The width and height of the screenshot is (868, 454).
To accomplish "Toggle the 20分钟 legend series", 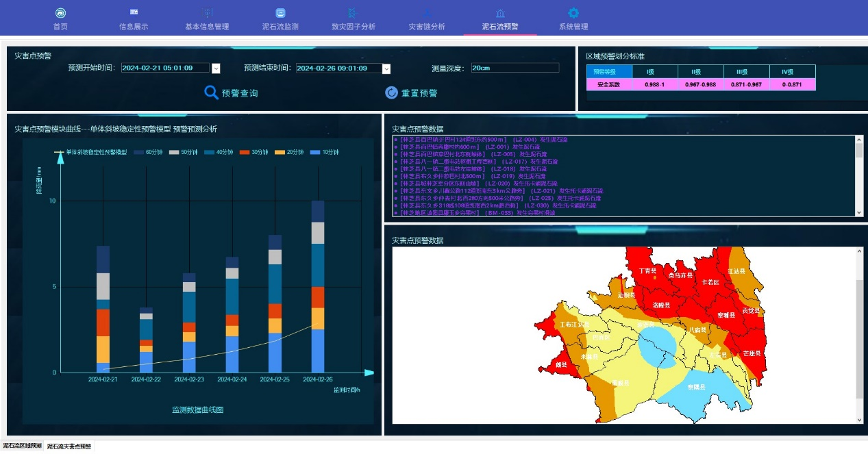I will [289, 152].
